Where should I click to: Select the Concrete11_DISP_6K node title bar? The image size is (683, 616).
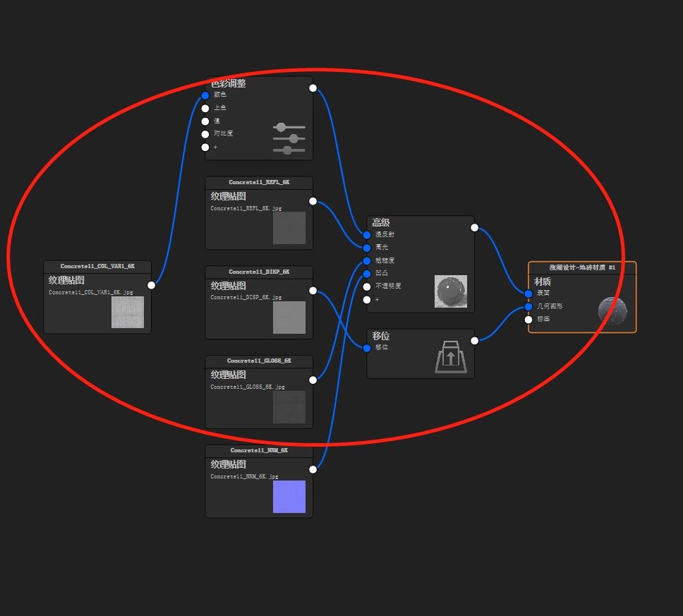point(259,272)
